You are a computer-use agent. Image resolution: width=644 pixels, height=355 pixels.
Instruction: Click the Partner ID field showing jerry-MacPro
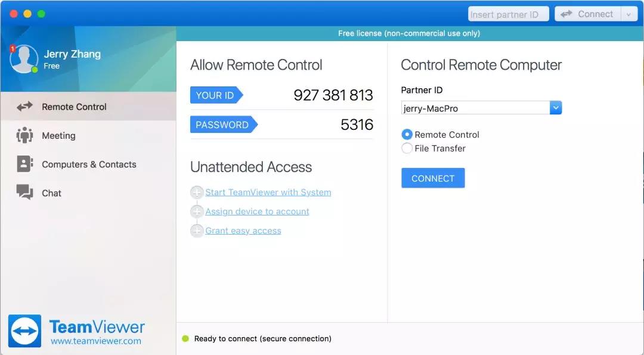click(x=475, y=108)
